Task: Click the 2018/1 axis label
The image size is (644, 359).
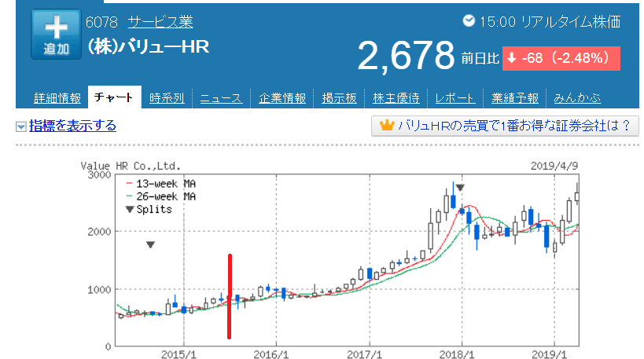Action: tap(457, 354)
